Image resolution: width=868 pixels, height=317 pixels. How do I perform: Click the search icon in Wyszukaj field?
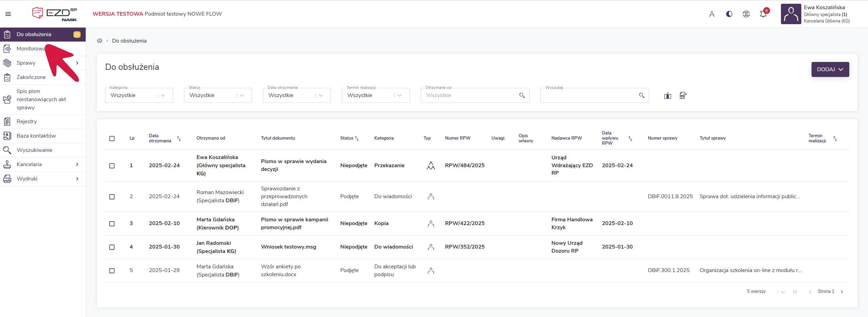641,95
